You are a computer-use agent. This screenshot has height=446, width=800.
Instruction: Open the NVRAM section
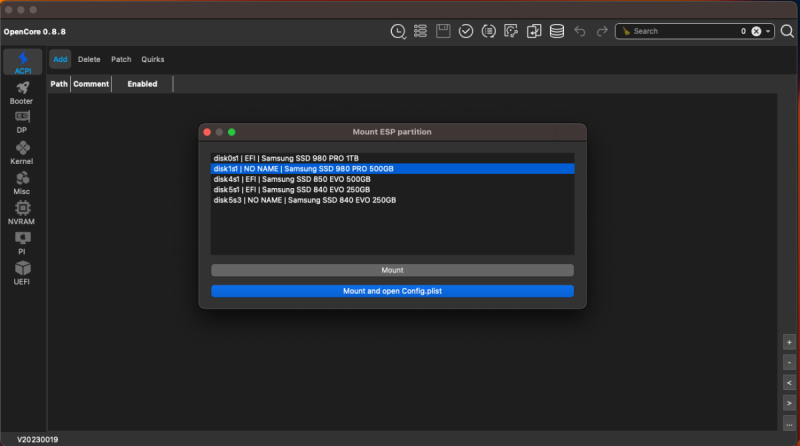click(21, 213)
